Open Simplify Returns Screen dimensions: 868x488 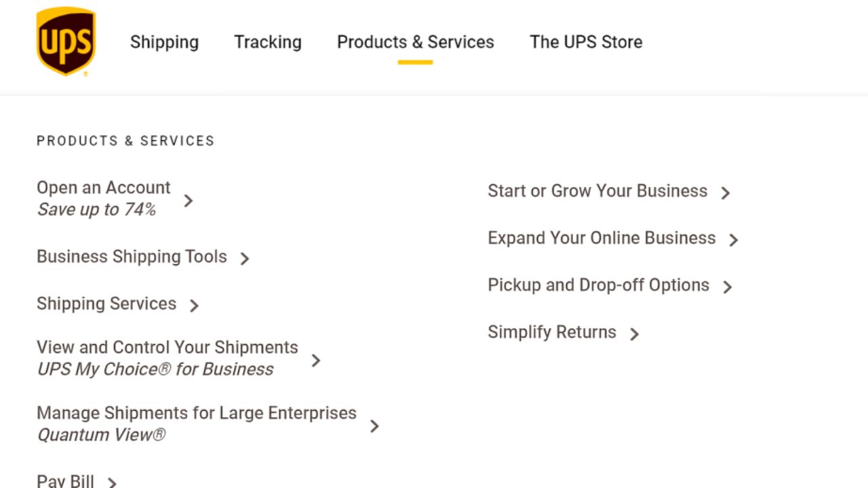(551, 332)
